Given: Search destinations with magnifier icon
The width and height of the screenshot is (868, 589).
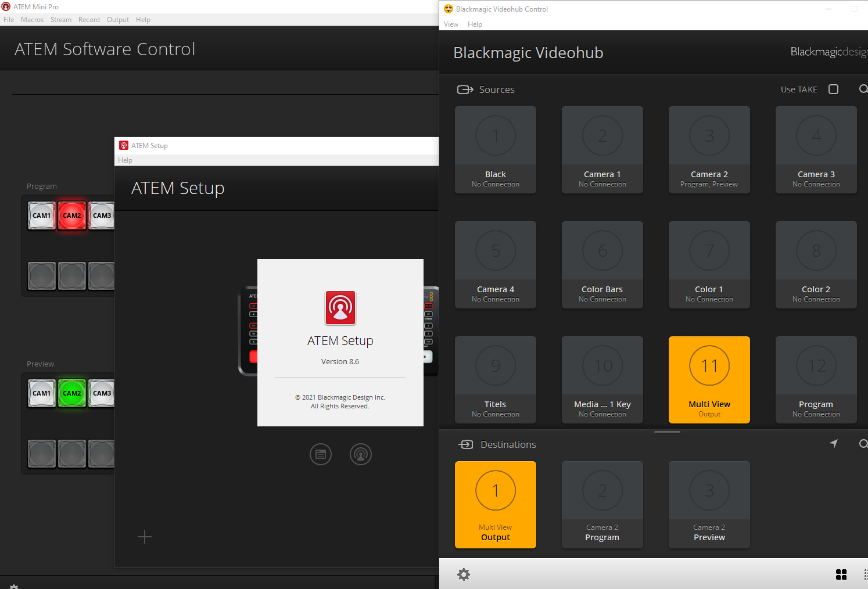Looking at the screenshot, I should (x=863, y=444).
